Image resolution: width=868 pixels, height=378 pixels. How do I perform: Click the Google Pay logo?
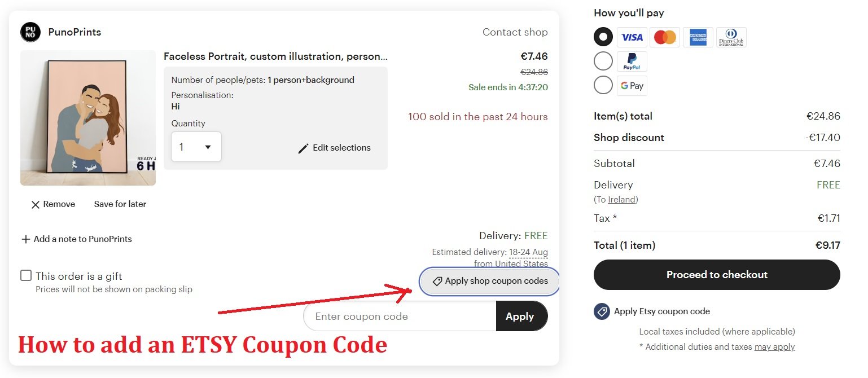point(632,85)
